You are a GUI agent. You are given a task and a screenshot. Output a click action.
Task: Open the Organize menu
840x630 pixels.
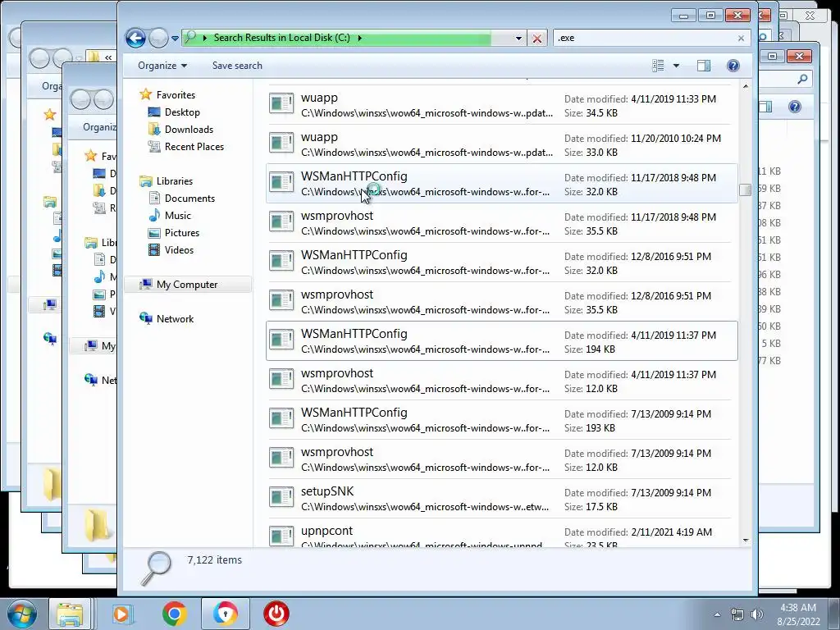(162, 66)
